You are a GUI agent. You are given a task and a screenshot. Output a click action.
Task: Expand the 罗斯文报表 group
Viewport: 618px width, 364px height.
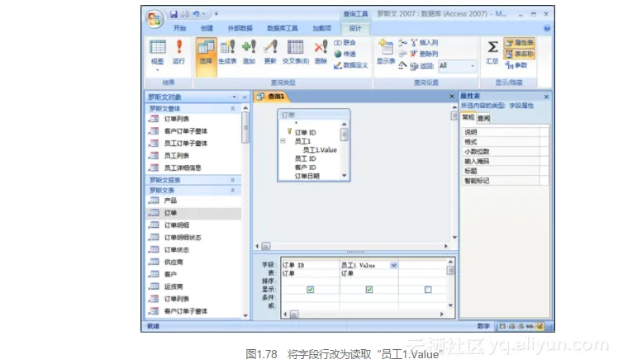tap(232, 180)
